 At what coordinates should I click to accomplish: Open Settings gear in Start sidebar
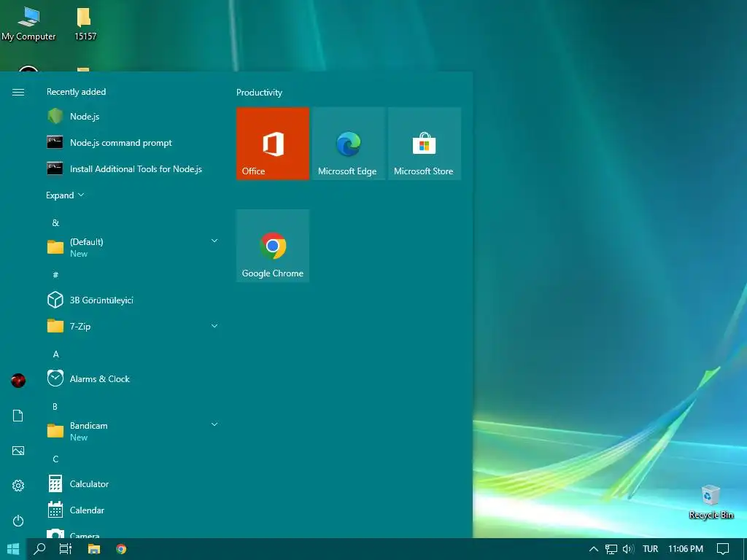(18, 485)
